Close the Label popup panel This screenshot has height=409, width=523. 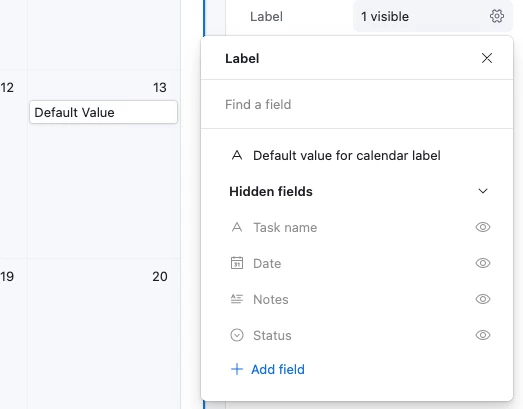(487, 58)
